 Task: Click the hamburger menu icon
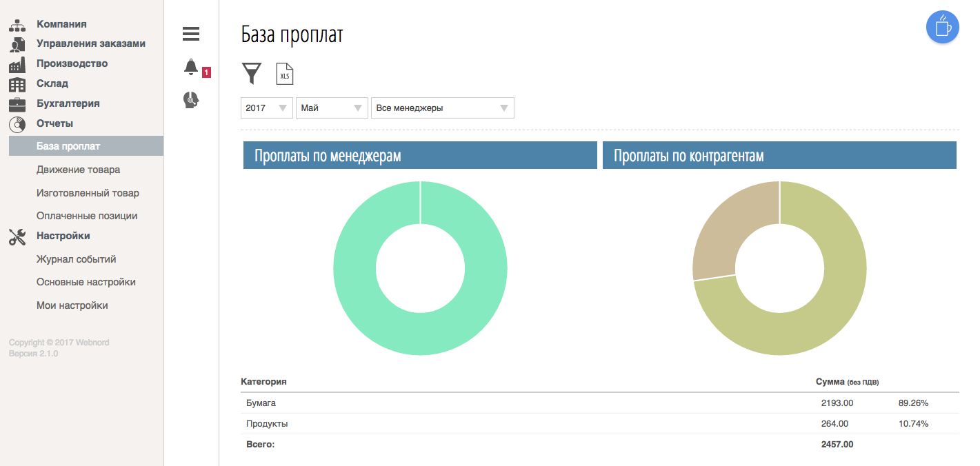point(191,34)
